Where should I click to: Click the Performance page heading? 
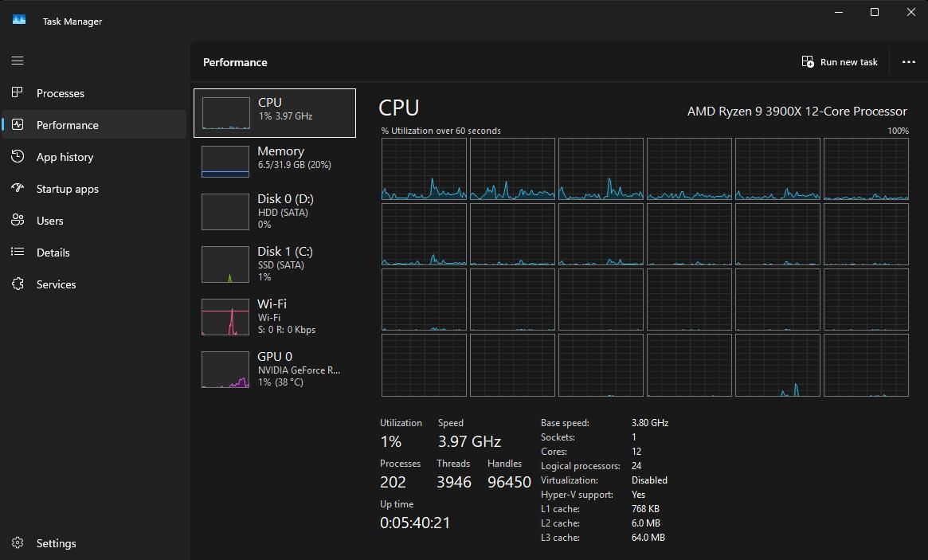click(x=235, y=62)
